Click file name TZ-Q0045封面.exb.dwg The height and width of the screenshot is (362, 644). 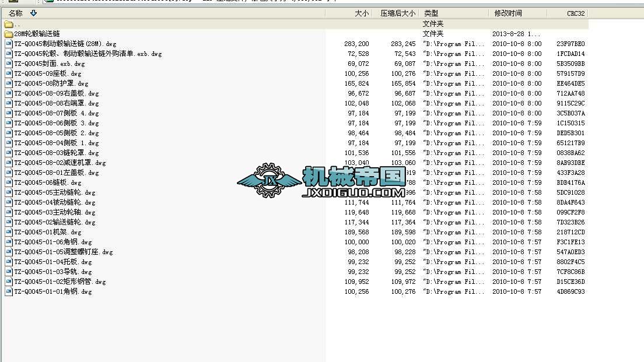point(49,64)
